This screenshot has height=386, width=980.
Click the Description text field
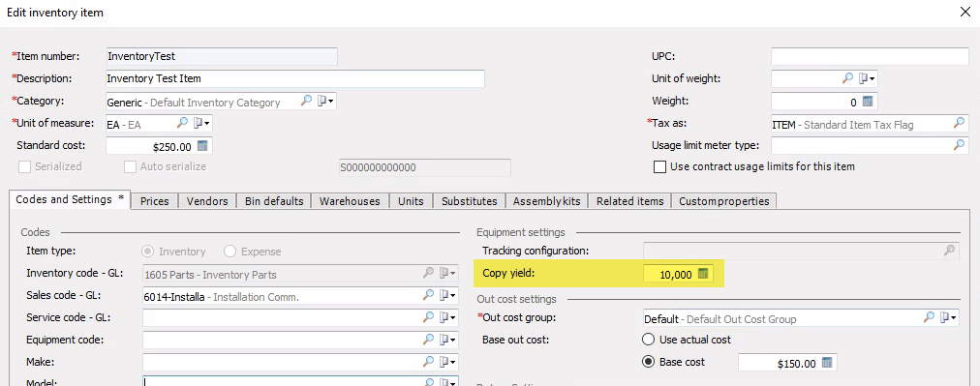coord(295,78)
